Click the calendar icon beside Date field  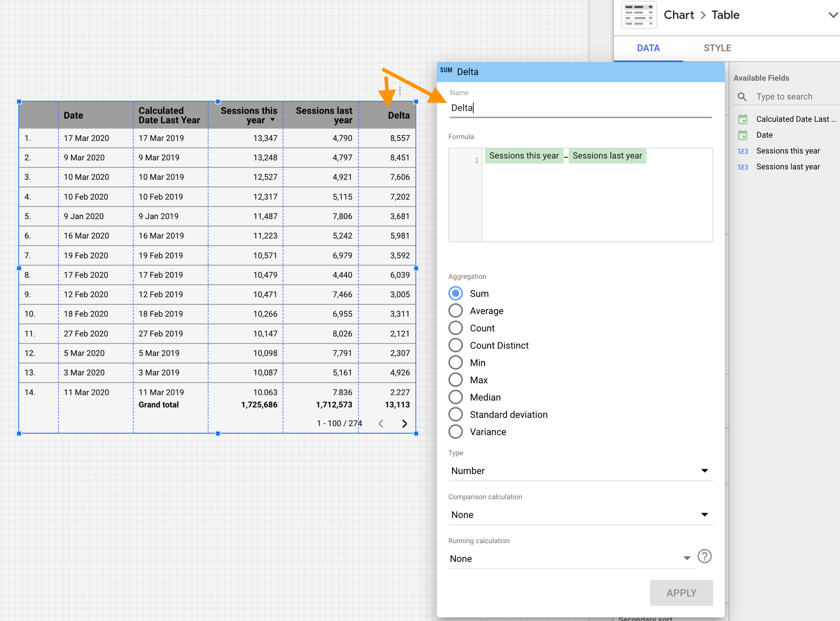pyautogui.click(x=743, y=135)
